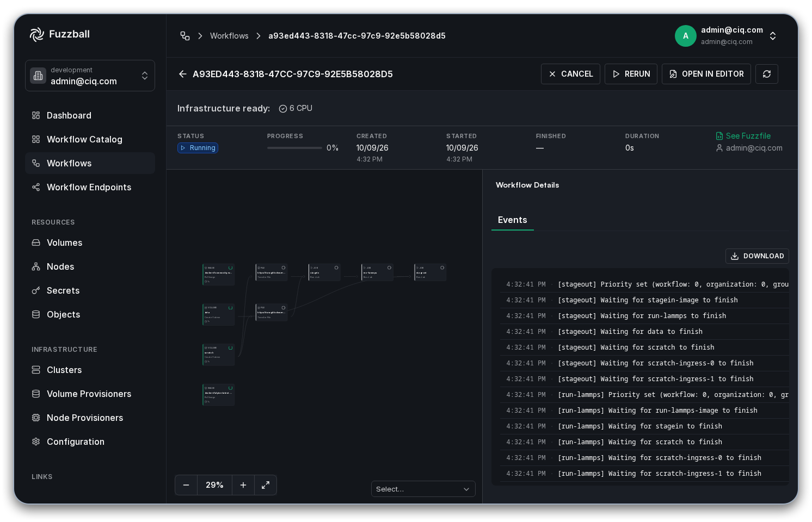Expand the development organization selector
The height and width of the screenshot is (522, 812).
[x=90, y=76]
